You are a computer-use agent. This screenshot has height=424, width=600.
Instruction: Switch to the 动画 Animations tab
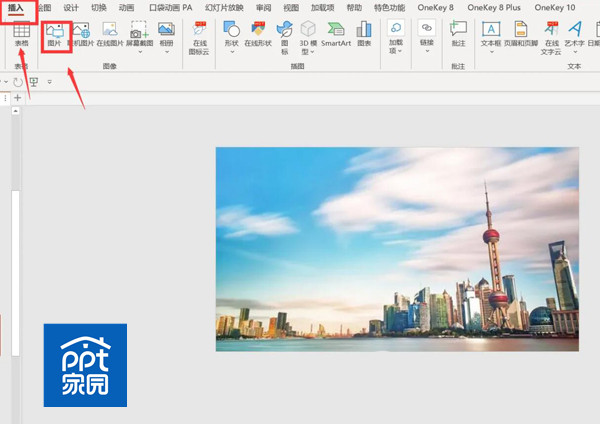click(126, 8)
